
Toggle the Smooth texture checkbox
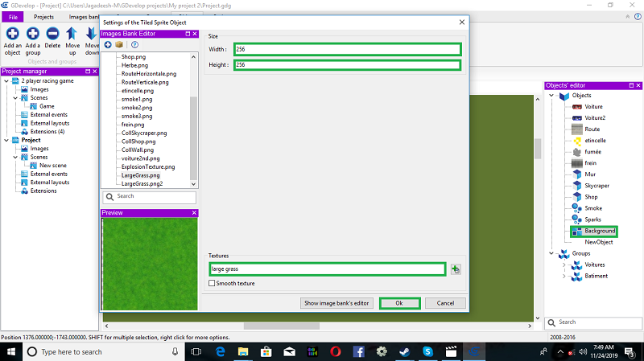(x=212, y=283)
